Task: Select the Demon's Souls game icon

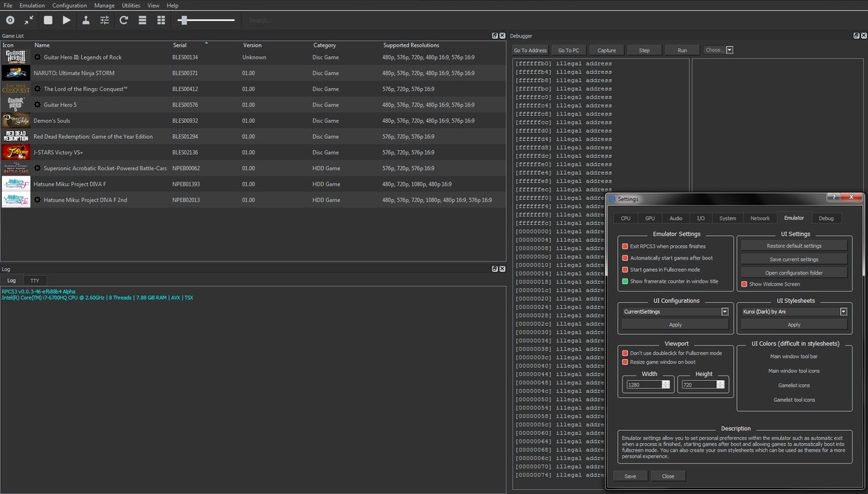Action: pyautogui.click(x=16, y=121)
